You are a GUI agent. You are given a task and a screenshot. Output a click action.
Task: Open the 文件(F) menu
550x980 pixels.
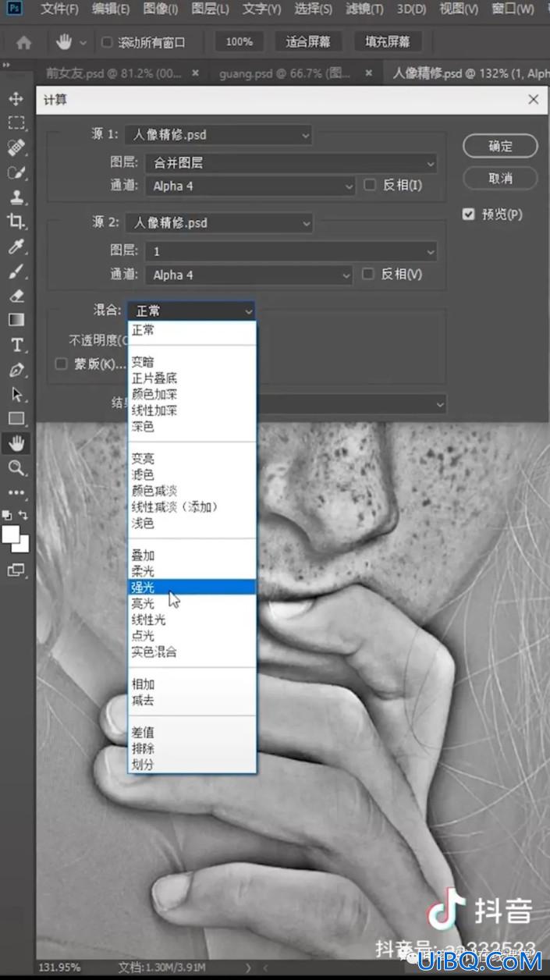59,9
